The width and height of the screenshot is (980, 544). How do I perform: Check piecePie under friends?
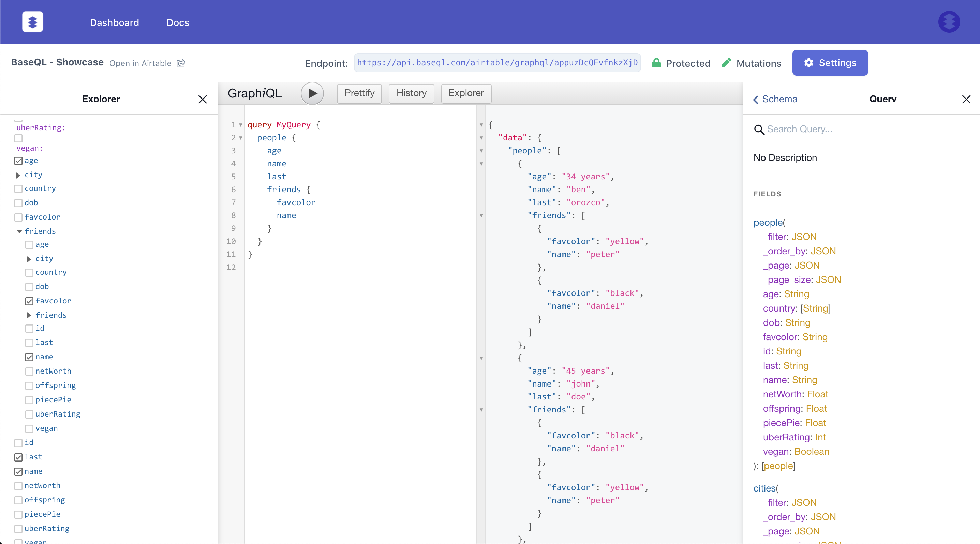tap(29, 400)
